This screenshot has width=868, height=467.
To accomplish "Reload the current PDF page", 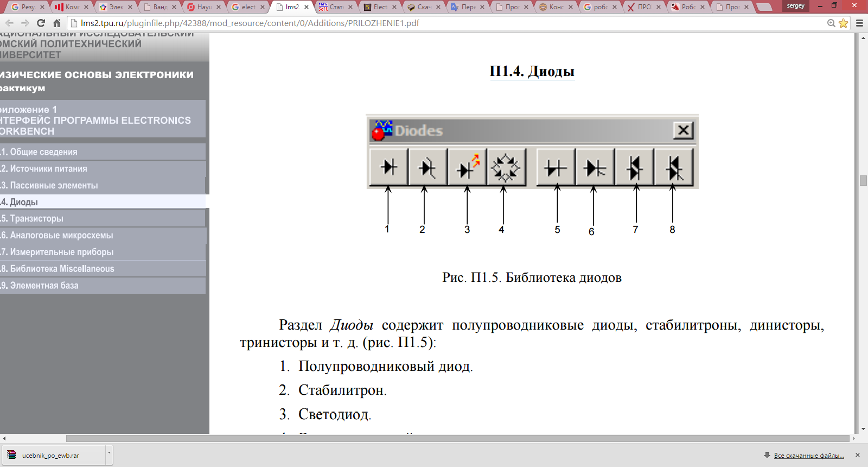I will pyautogui.click(x=41, y=23).
